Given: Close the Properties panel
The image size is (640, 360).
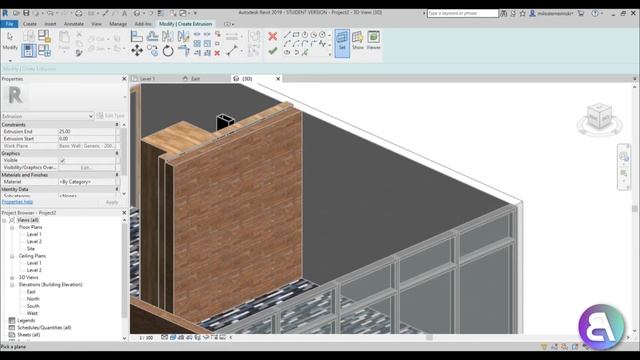Looking at the screenshot, I should (x=124, y=79).
